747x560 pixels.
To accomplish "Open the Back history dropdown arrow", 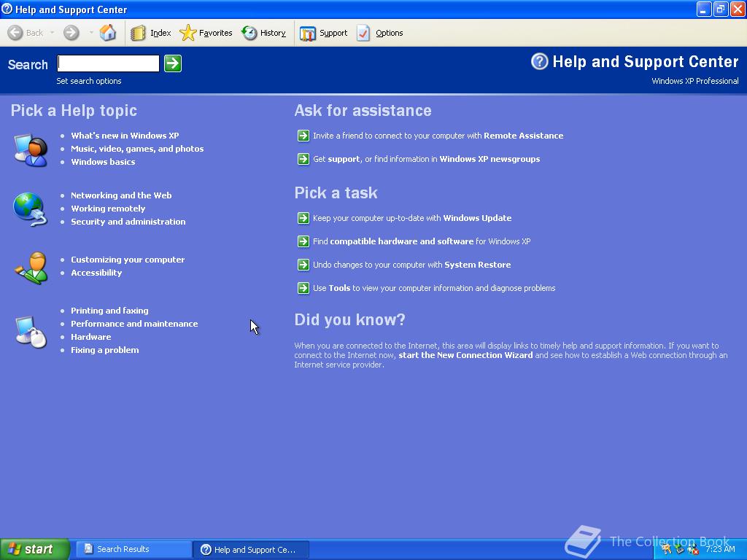I will [x=52, y=33].
